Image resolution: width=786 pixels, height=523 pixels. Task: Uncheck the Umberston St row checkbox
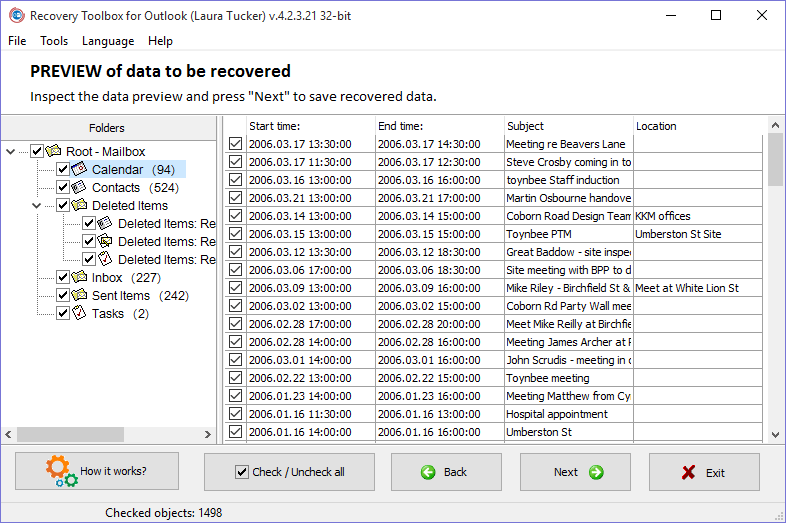(236, 432)
